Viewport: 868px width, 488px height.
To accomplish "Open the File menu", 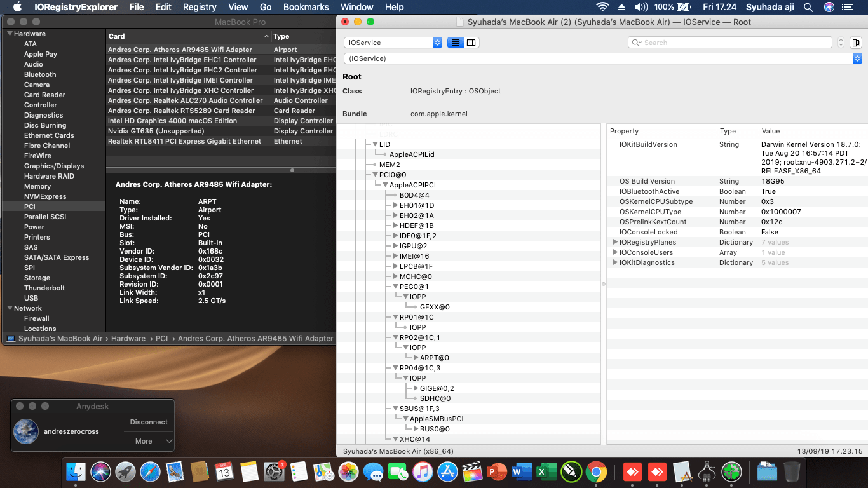I will click(137, 7).
